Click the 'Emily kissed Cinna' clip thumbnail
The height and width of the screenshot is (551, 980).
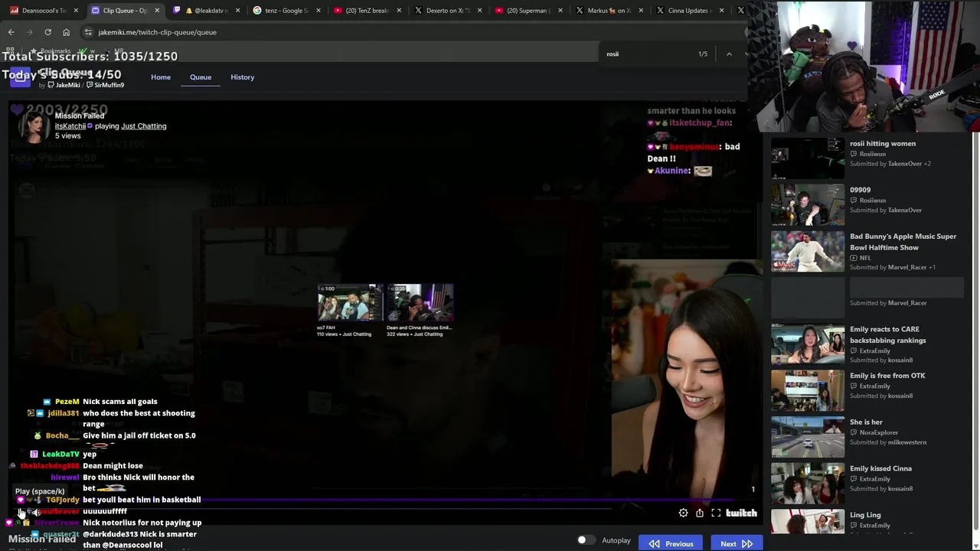[808, 483]
